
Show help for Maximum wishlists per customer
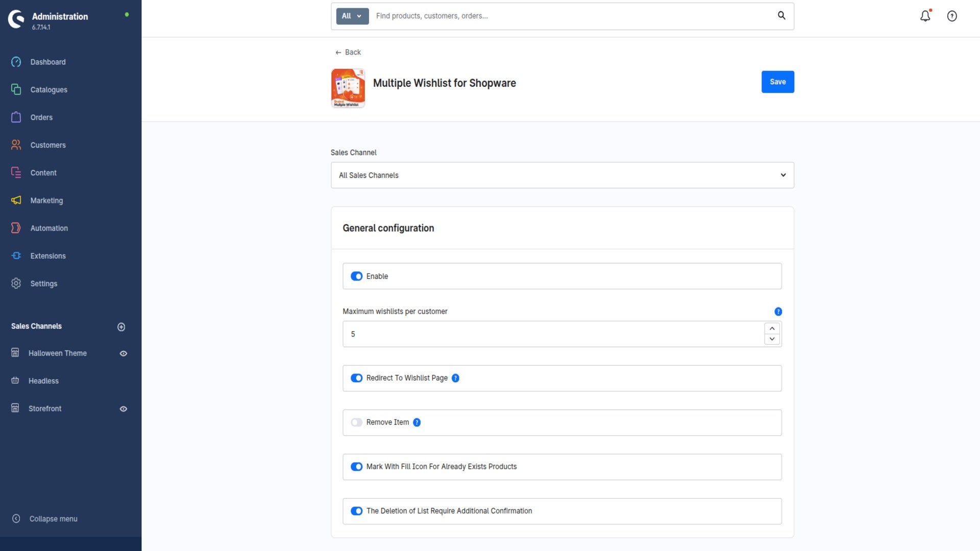tap(778, 312)
